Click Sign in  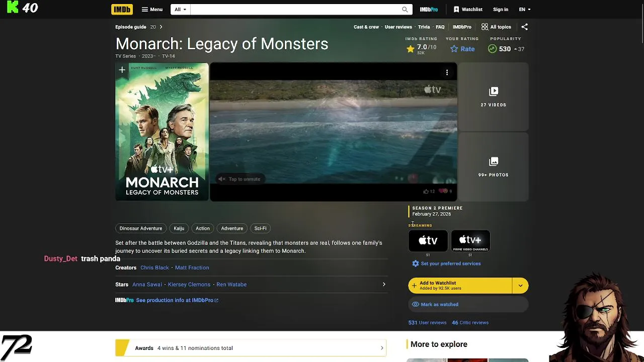point(501,9)
